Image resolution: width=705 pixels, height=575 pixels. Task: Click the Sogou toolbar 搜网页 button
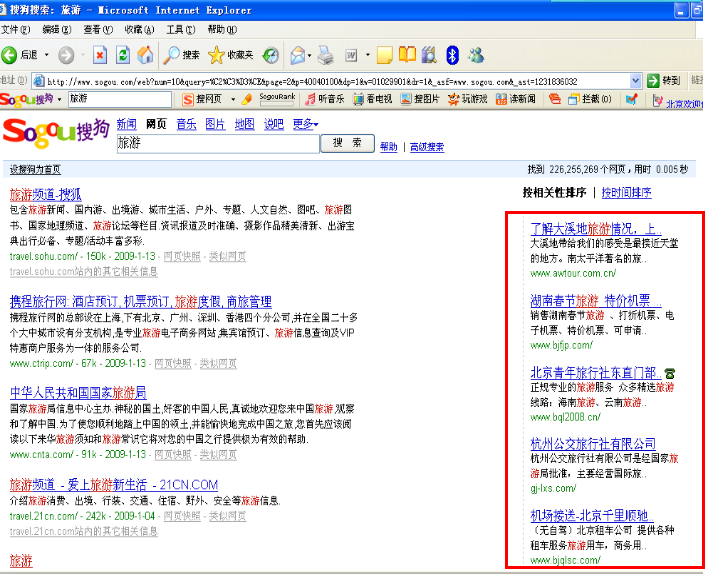click(x=202, y=99)
